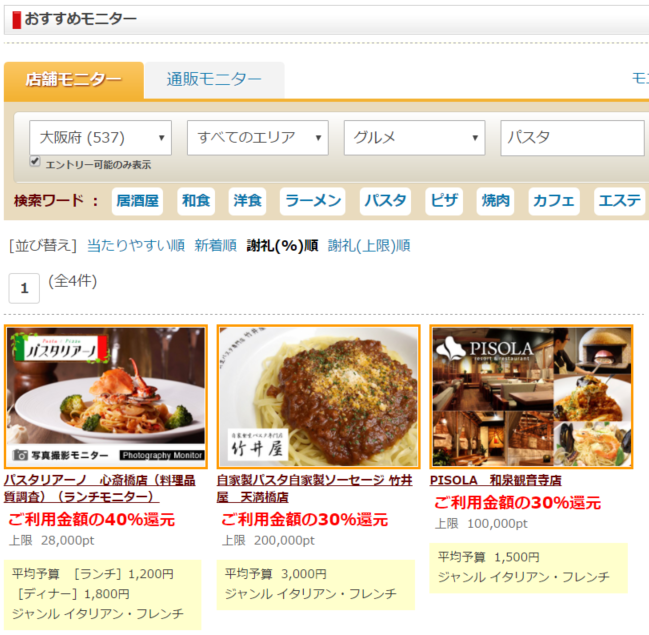Open the 大阪府 (537) prefecture dropdown
649x635 pixels.
pyautogui.click(x=100, y=138)
